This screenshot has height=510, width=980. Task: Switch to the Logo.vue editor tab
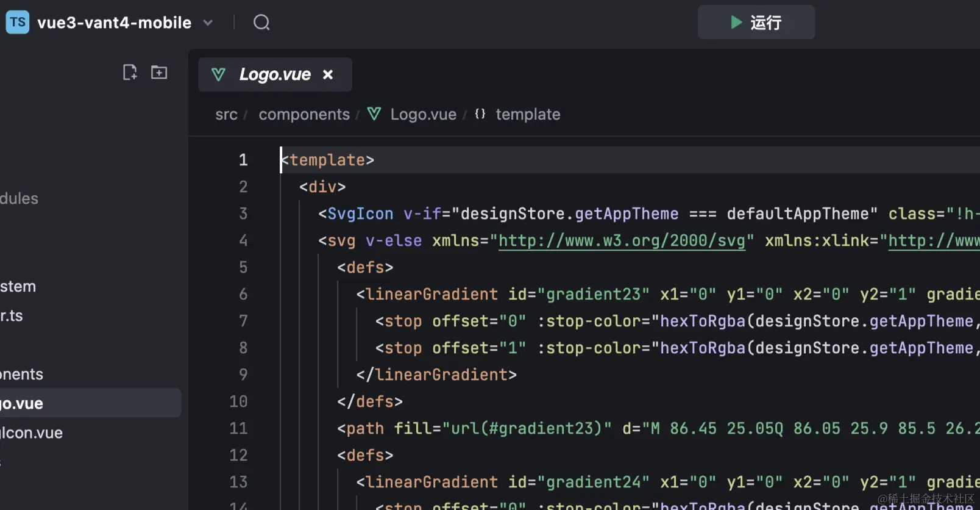(275, 74)
